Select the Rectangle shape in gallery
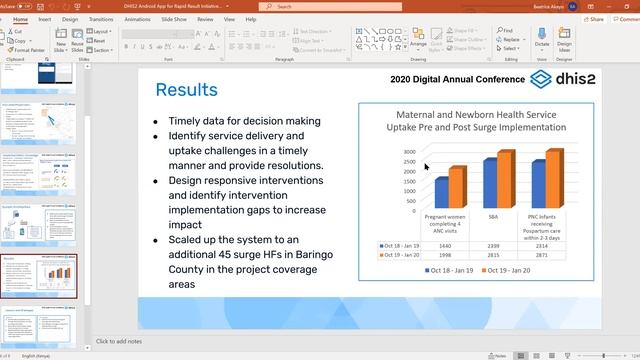Image resolution: width=640 pixels, height=360 pixels. (x=382, y=31)
